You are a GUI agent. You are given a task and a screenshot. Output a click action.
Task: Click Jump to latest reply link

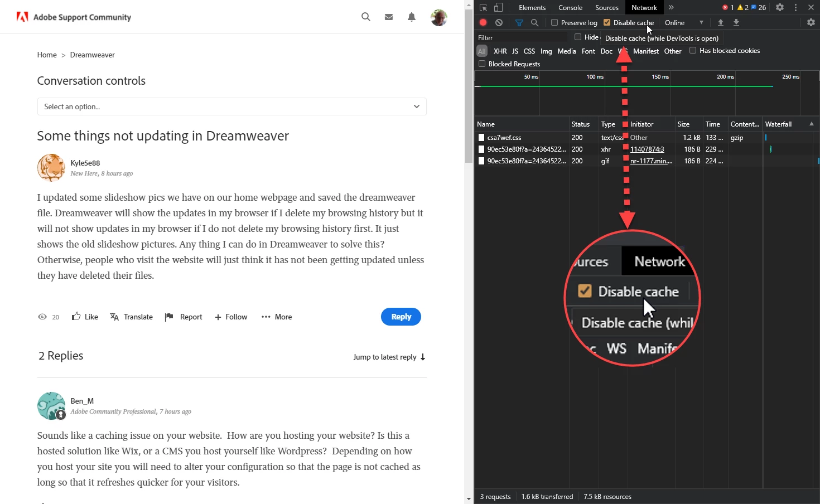[389, 357]
